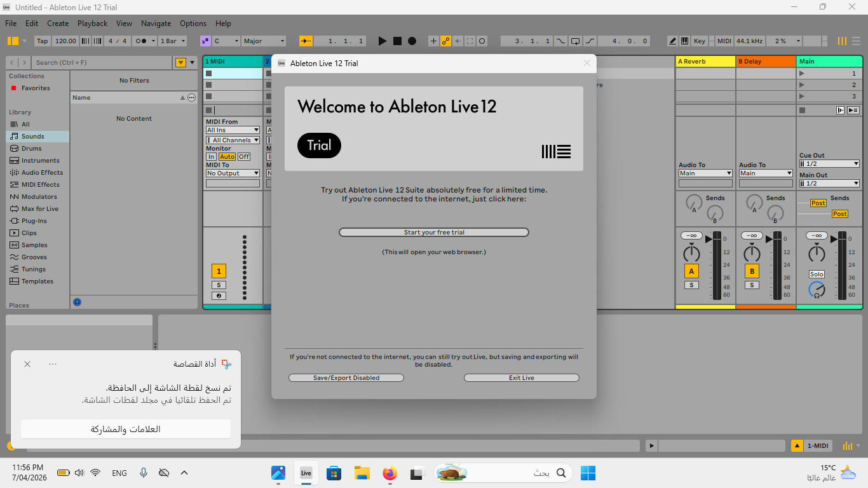868x488 pixels.
Task: Open the MIDI From All Ins dropdown
Action: 233,130
